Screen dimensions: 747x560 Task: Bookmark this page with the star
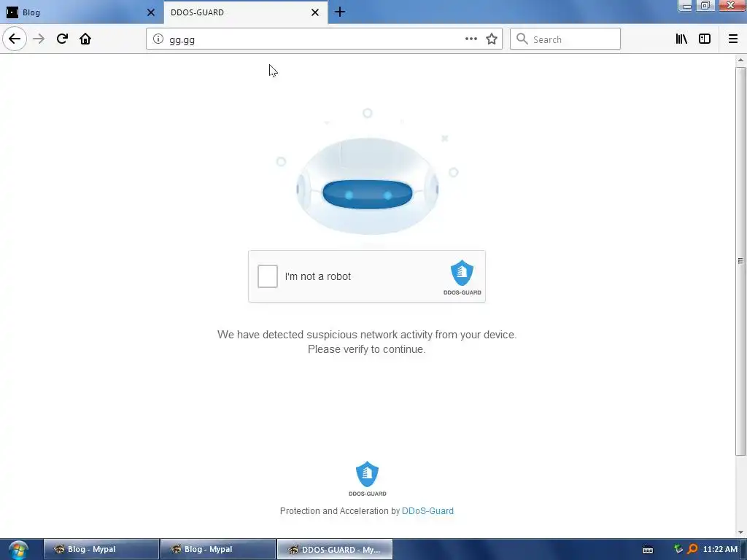click(492, 39)
